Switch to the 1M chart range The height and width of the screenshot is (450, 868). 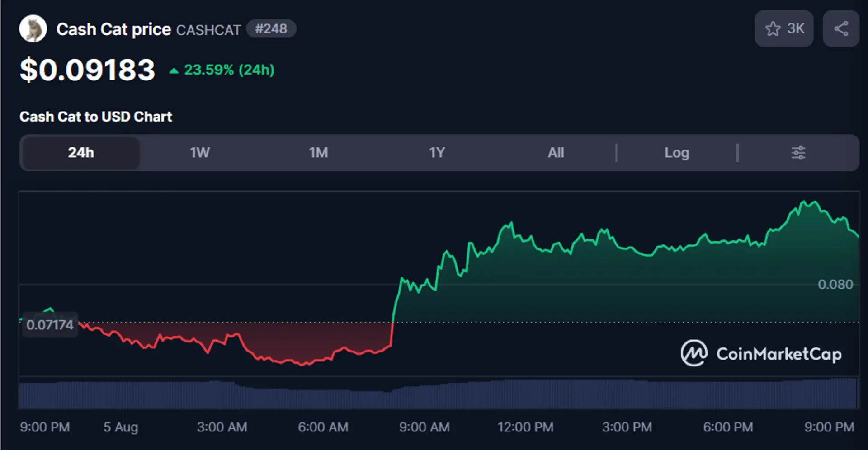pos(318,153)
